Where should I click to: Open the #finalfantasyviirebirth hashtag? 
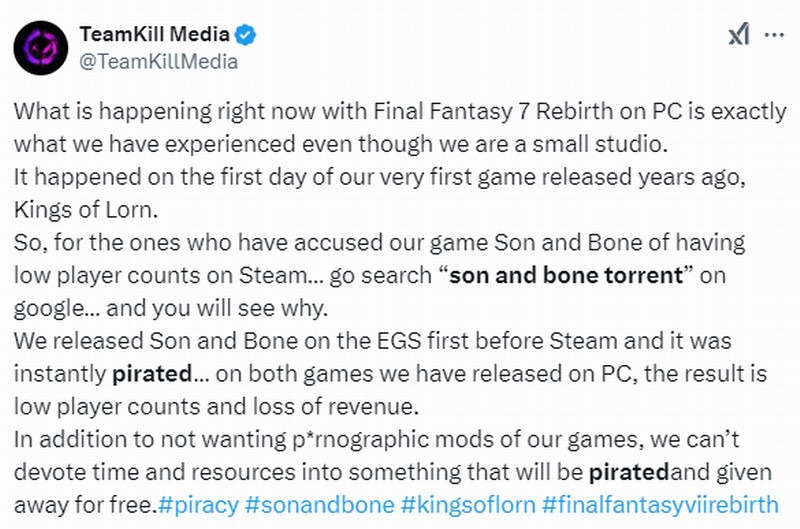pos(660,505)
